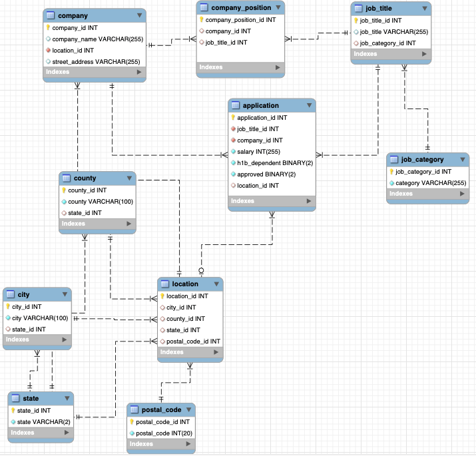
Task: Click the company table icon
Action: [51, 15]
